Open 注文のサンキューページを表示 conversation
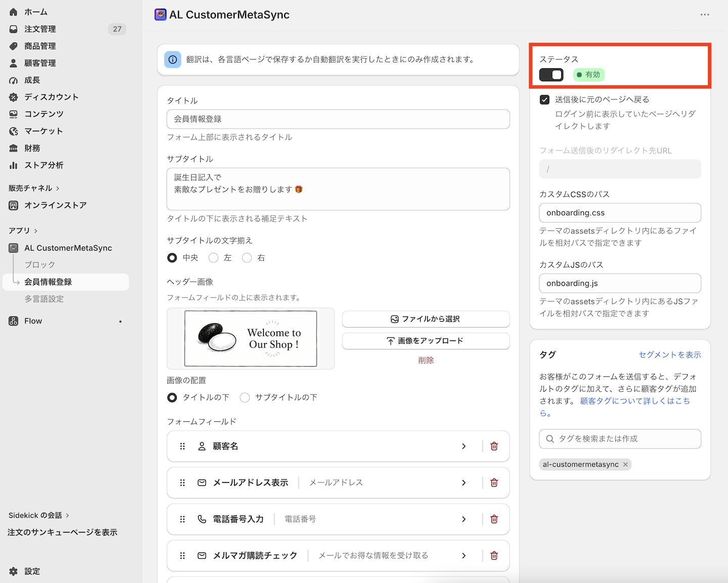Screen dimensions: 728x583 [x=62, y=532]
